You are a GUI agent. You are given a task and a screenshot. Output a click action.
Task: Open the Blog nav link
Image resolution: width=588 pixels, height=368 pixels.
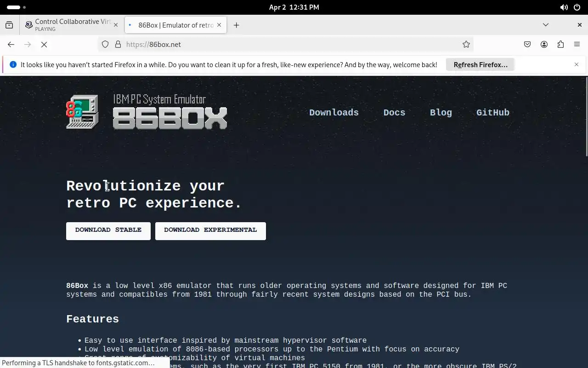tap(441, 113)
